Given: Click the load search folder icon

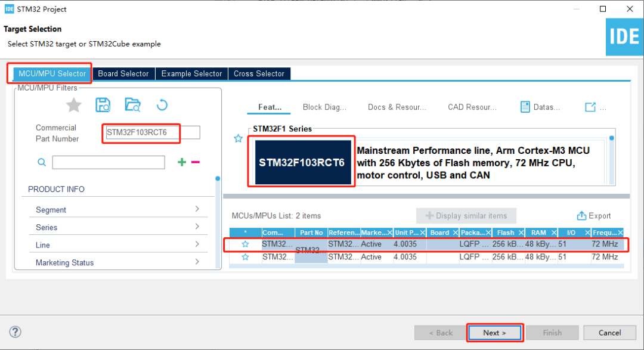Looking at the screenshot, I should click(x=132, y=105).
